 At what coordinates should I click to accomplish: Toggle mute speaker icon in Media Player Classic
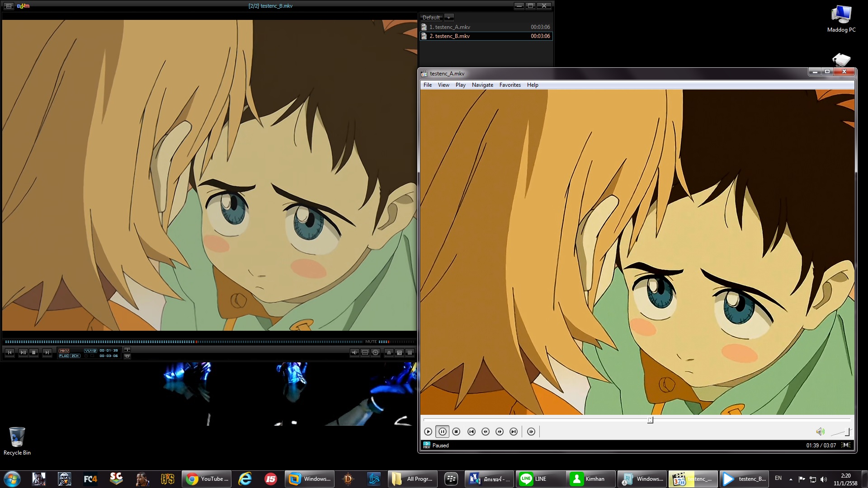coord(820,432)
